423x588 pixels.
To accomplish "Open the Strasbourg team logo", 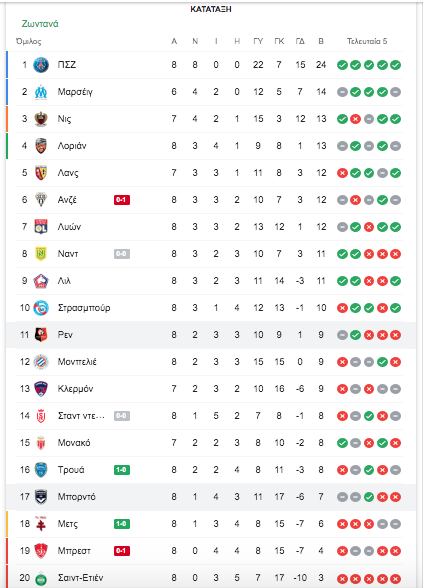I will point(41,308).
